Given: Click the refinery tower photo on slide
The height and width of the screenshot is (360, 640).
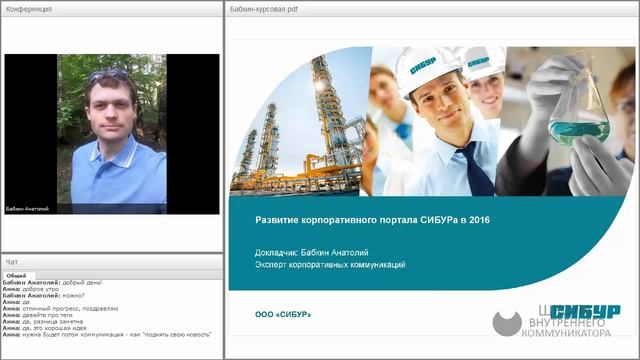Looking at the screenshot, I should 300,122.
